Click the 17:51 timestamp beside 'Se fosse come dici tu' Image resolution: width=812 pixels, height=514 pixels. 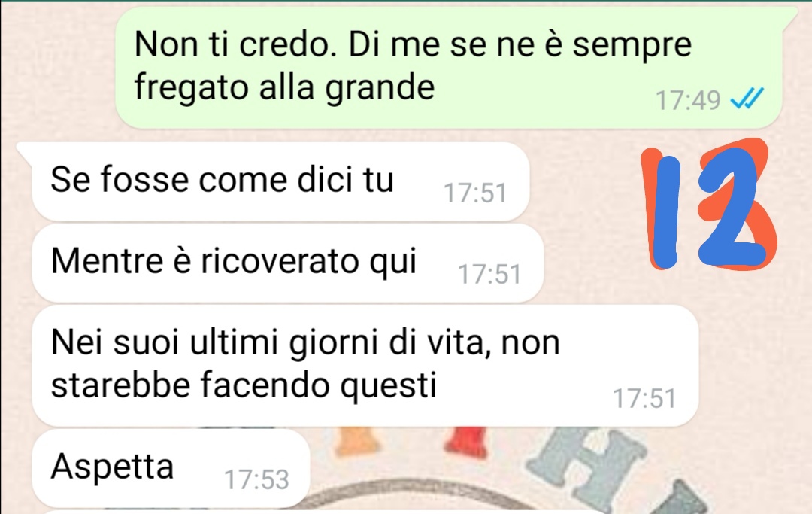click(x=475, y=193)
